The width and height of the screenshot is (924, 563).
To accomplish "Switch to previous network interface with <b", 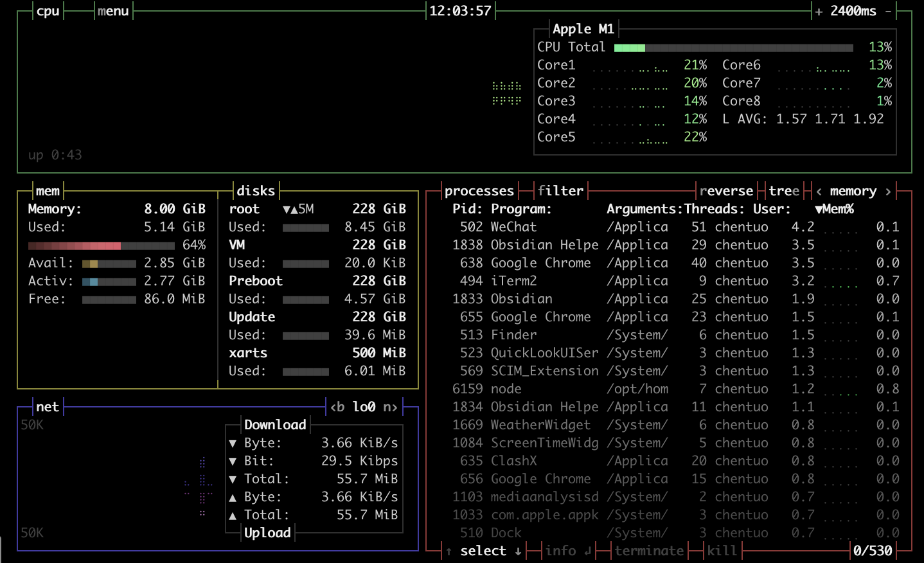I will tap(337, 407).
